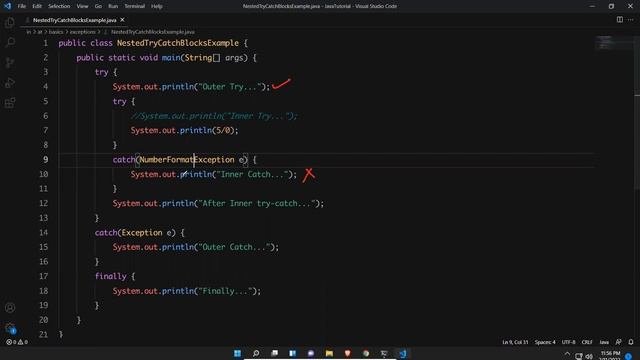Click 'catch(Exception e)' on line 14
The image size is (640, 360).
[135, 233]
